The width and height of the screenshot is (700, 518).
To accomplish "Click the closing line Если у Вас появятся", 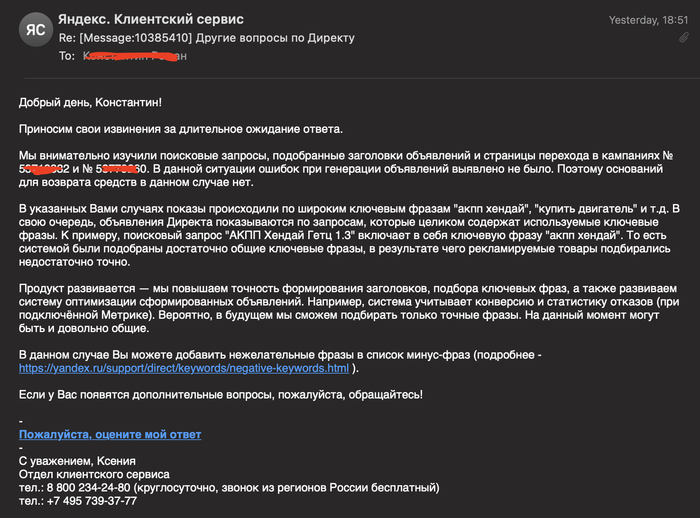I will point(221,395).
